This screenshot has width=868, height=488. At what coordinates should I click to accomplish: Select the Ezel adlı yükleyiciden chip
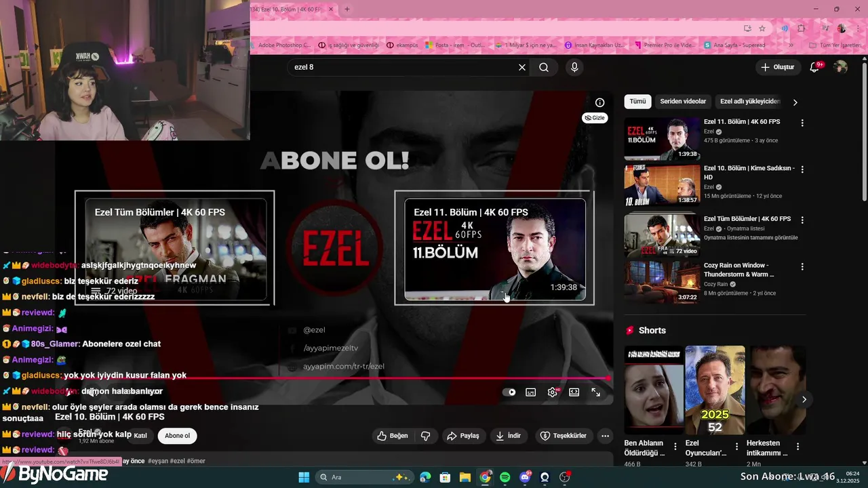[750, 102]
